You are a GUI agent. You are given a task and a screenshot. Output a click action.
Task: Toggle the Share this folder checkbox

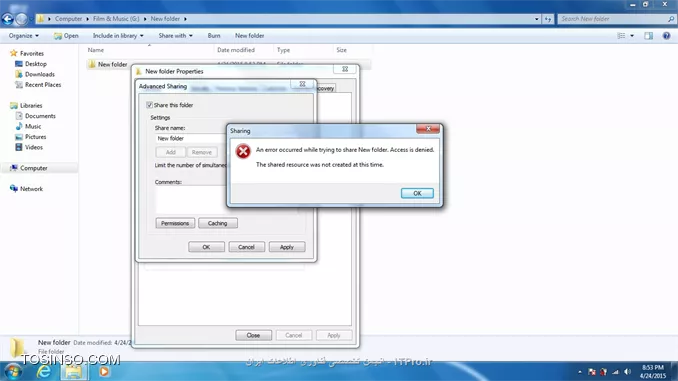point(150,105)
